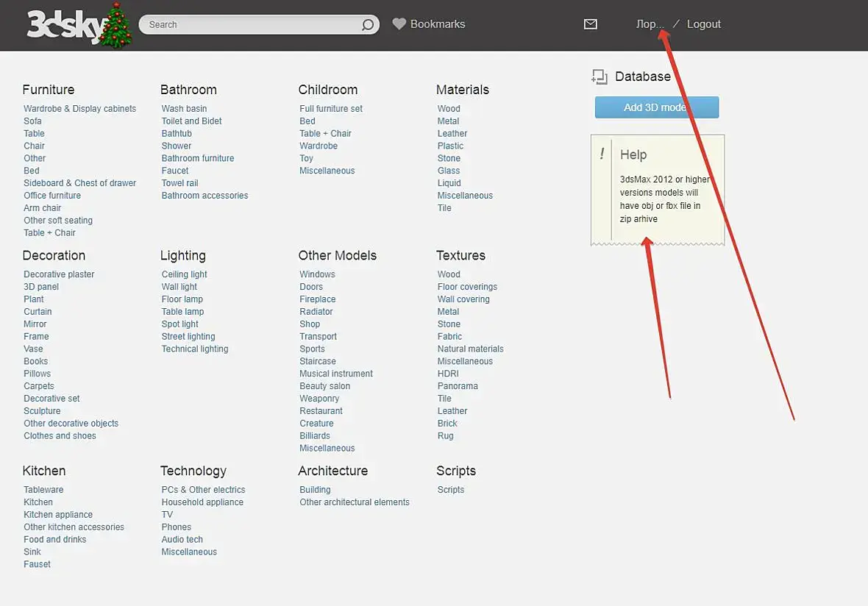The width and height of the screenshot is (868, 606).
Task: Select Other architectural elements
Action: pos(355,502)
